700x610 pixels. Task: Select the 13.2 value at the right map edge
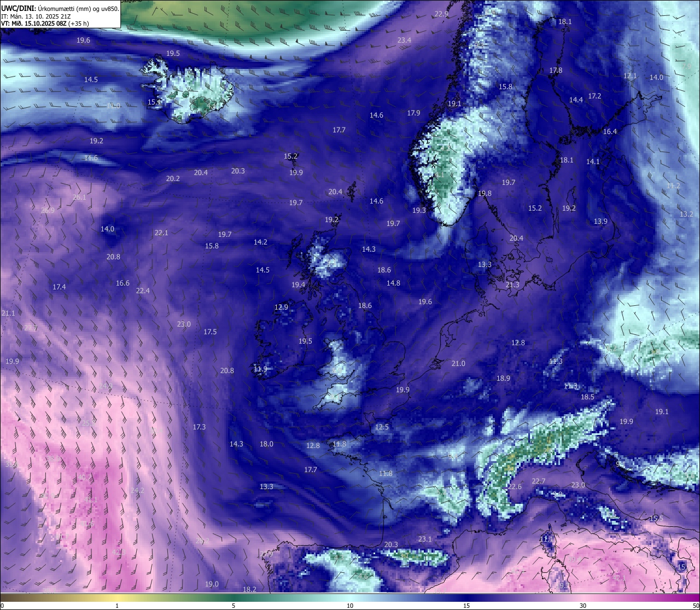(686, 214)
